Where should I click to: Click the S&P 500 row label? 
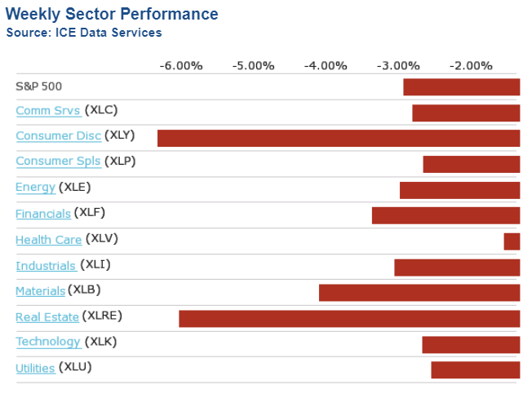pos(38,85)
